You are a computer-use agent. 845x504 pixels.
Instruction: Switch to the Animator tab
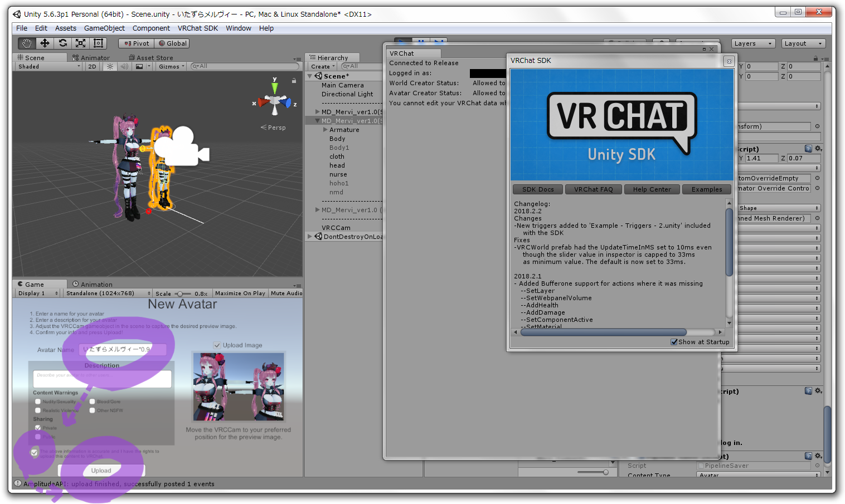click(91, 57)
